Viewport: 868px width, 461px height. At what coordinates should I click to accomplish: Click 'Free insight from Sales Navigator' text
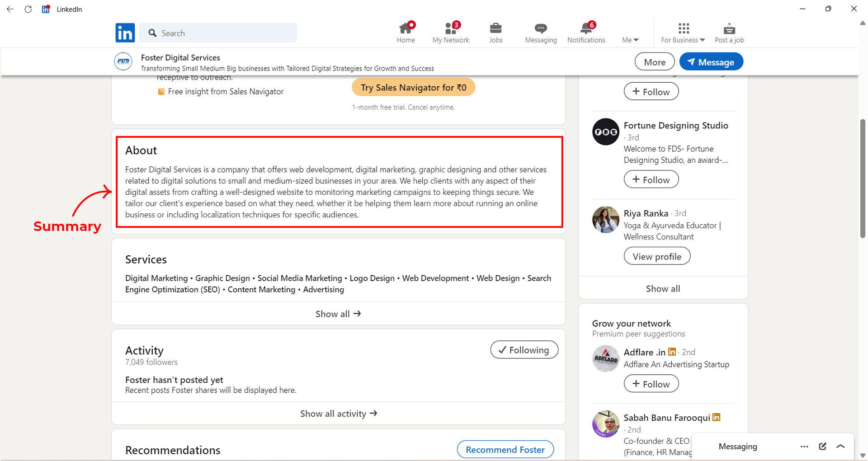(x=226, y=91)
